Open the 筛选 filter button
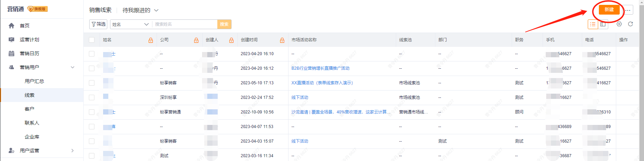This screenshot has width=644, height=161. click(98, 24)
